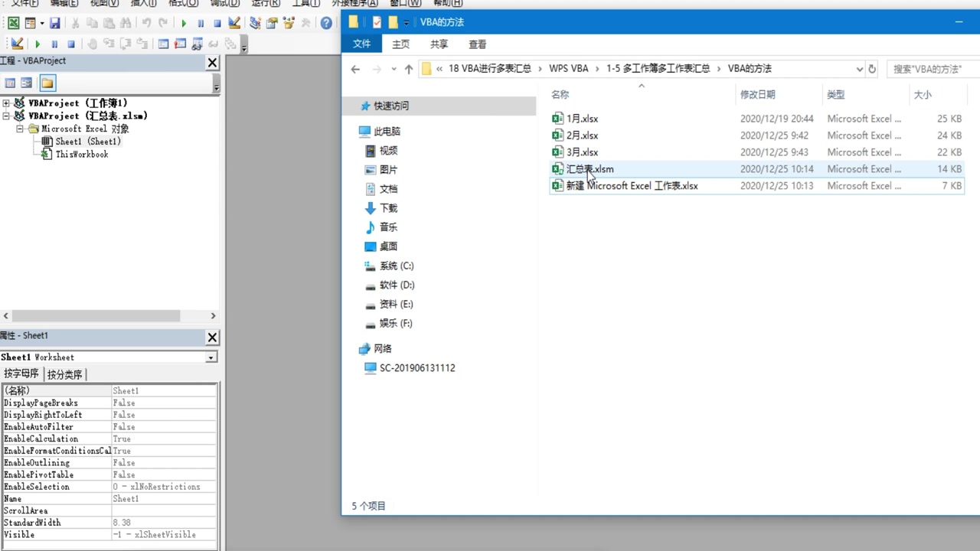Refresh the Explorer folder view

coord(872,69)
